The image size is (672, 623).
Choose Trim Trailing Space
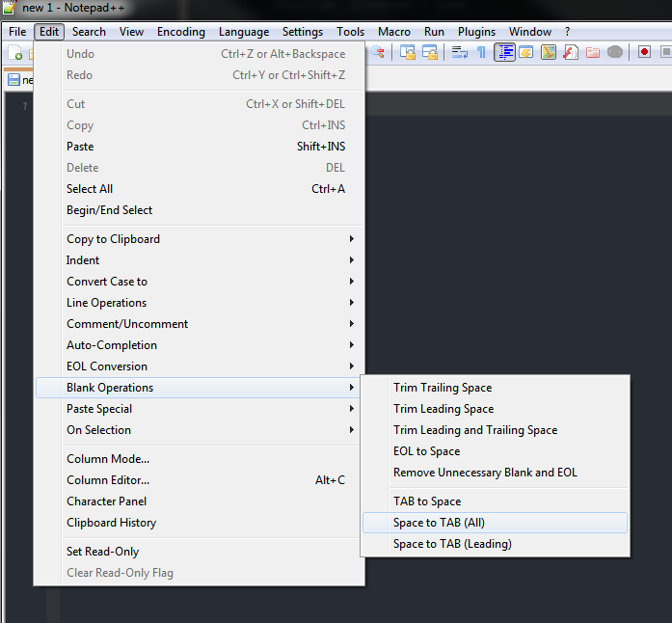(x=495, y=388)
